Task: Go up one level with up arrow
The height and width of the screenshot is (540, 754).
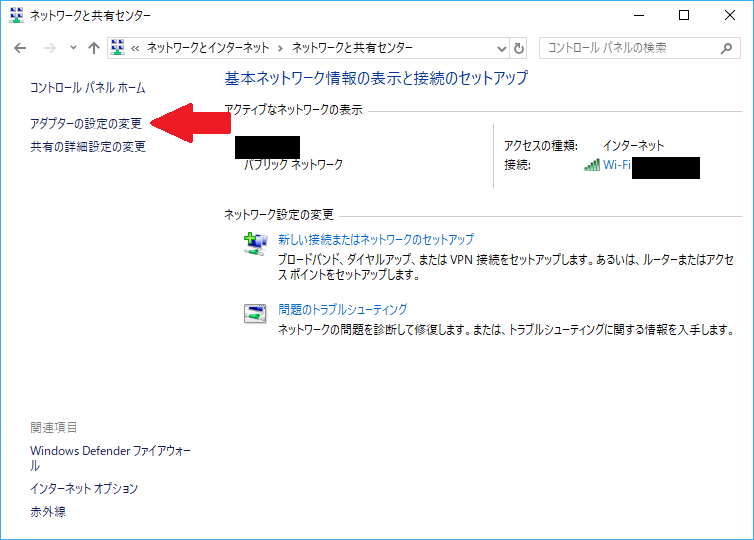Action: click(x=94, y=48)
